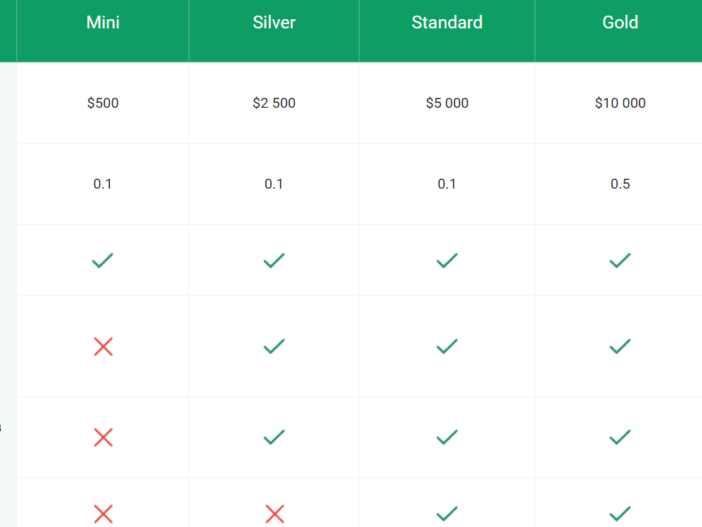The height and width of the screenshot is (527, 702).
Task: Click the last green checkmark under Silver
Action: pyautogui.click(x=274, y=437)
